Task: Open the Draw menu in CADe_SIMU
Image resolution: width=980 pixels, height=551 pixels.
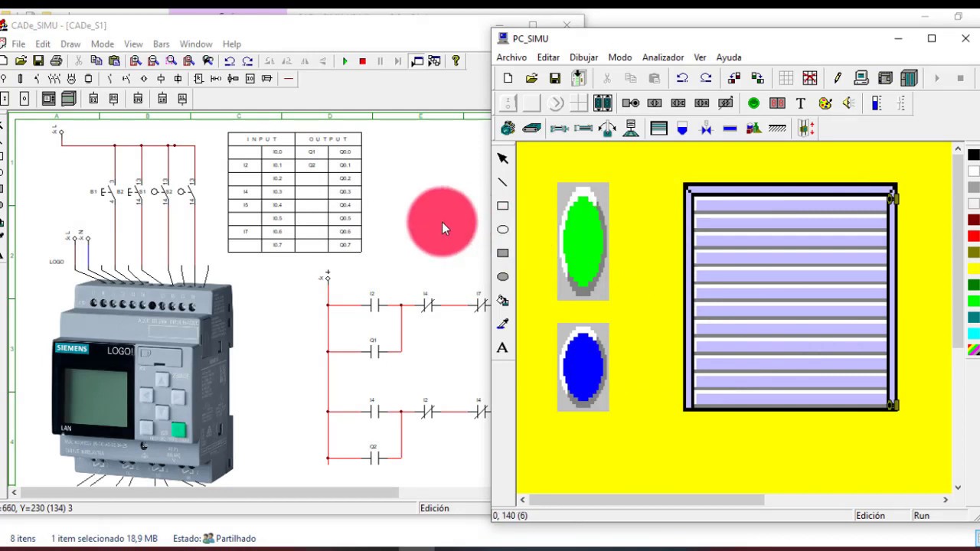Action: pos(70,44)
